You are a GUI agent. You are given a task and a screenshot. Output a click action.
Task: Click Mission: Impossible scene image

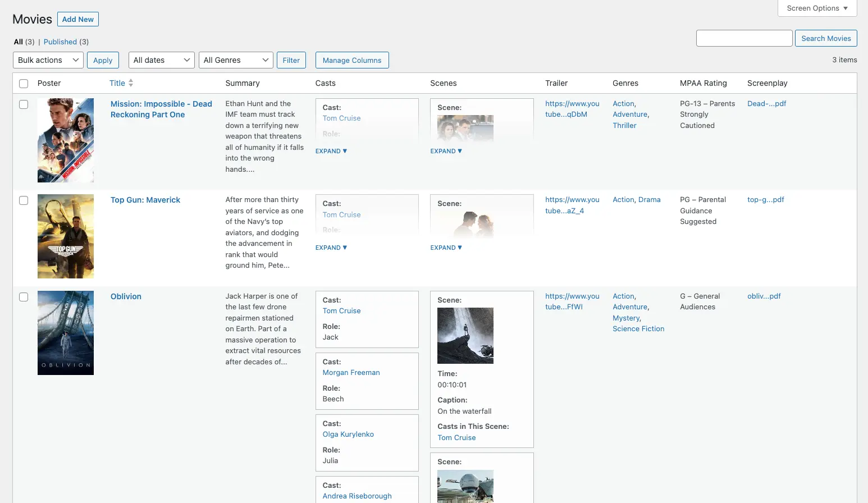coord(465,128)
